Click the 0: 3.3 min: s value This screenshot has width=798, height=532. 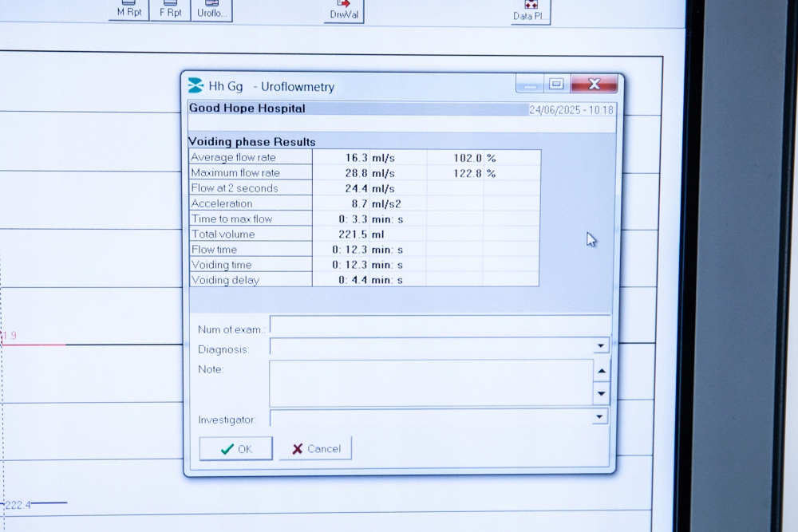[370, 219]
